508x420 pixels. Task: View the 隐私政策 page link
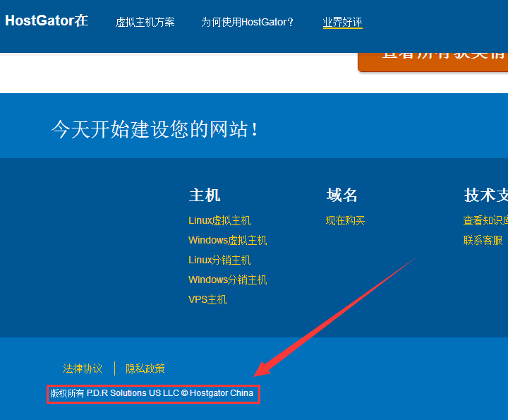[x=145, y=368]
